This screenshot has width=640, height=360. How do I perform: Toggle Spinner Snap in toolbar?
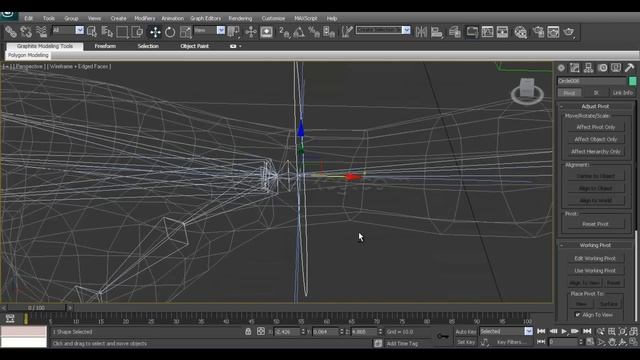pyautogui.click(x=329, y=32)
